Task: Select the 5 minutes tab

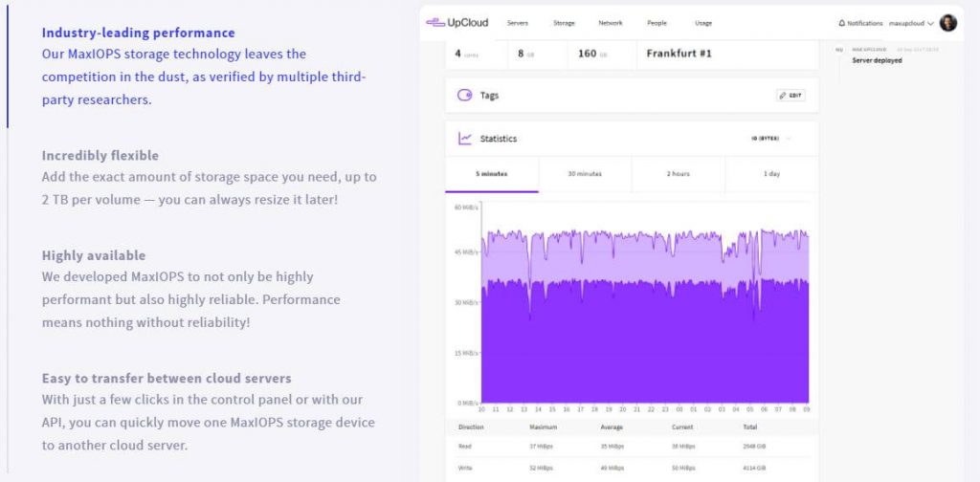Action: click(x=492, y=174)
